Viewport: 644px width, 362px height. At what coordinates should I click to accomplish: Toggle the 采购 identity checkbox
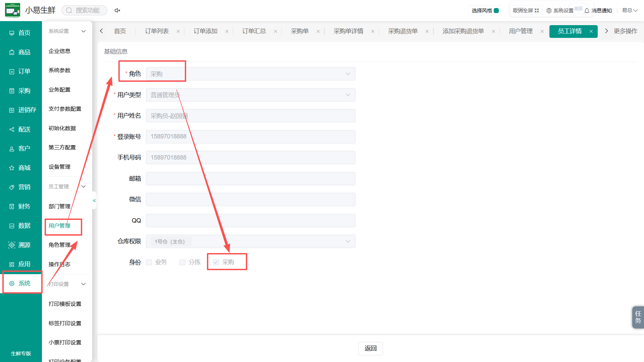pos(216,262)
